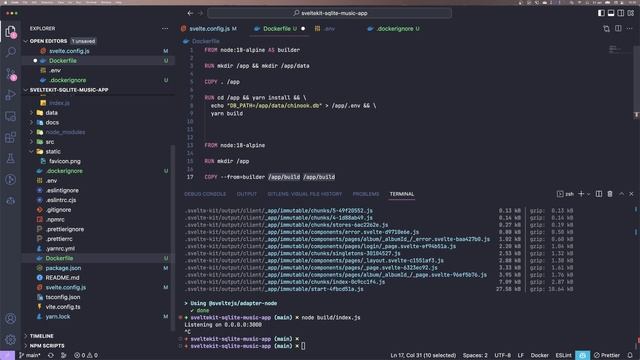640x360 pixels.
Task: Open the Debug Console panel tab
Action: 205,194
